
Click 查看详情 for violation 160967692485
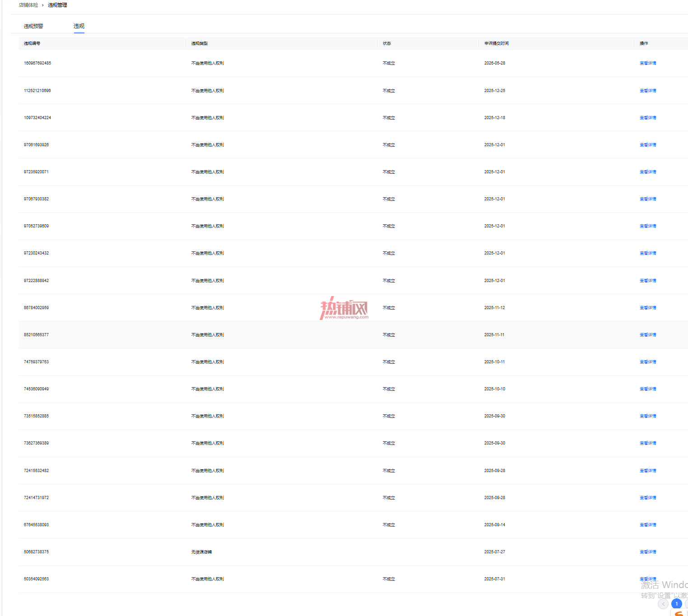(x=648, y=63)
